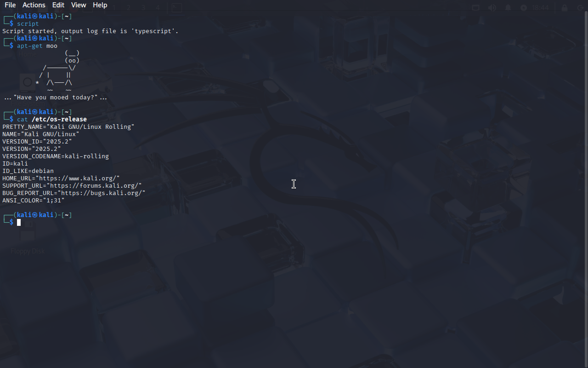The image size is (588, 368).
Task: Open the View menu
Action: [79, 5]
